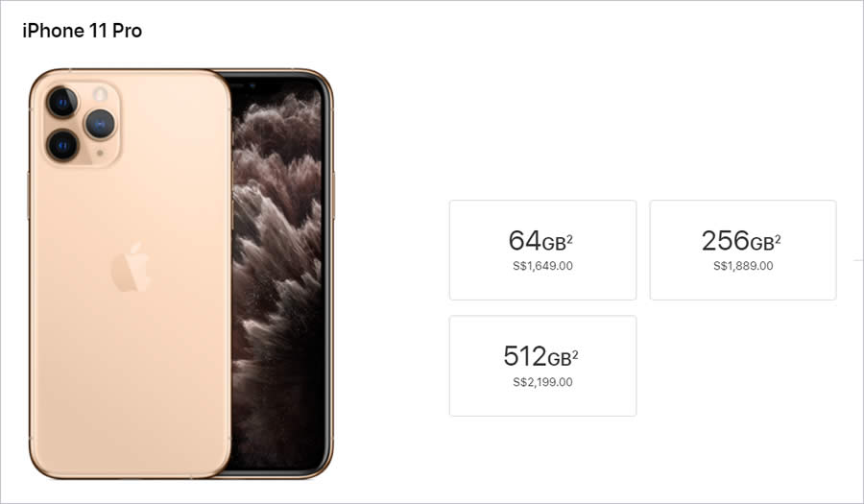Open footnote 2 beside 256GB
Screen dimensions: 864x504
[x=778, y=239]
